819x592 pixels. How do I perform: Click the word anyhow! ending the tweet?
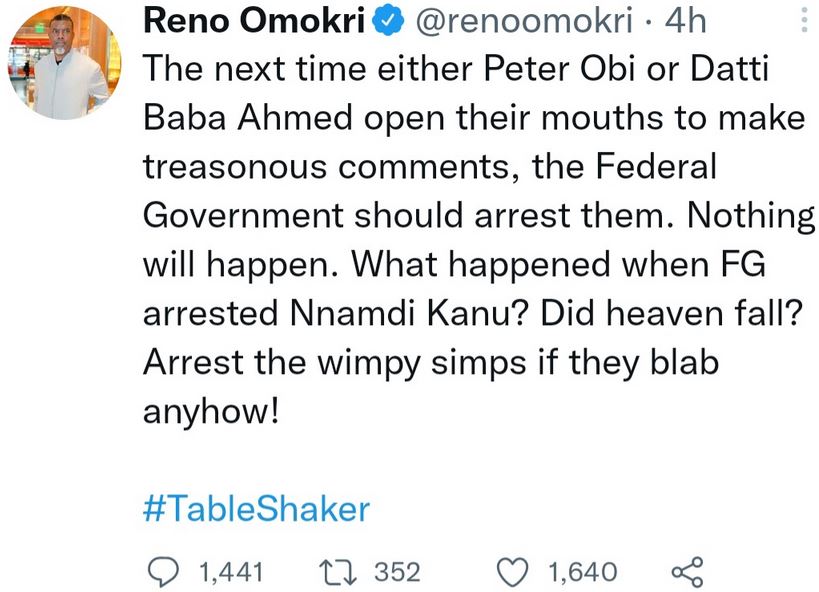pos(208,410)
